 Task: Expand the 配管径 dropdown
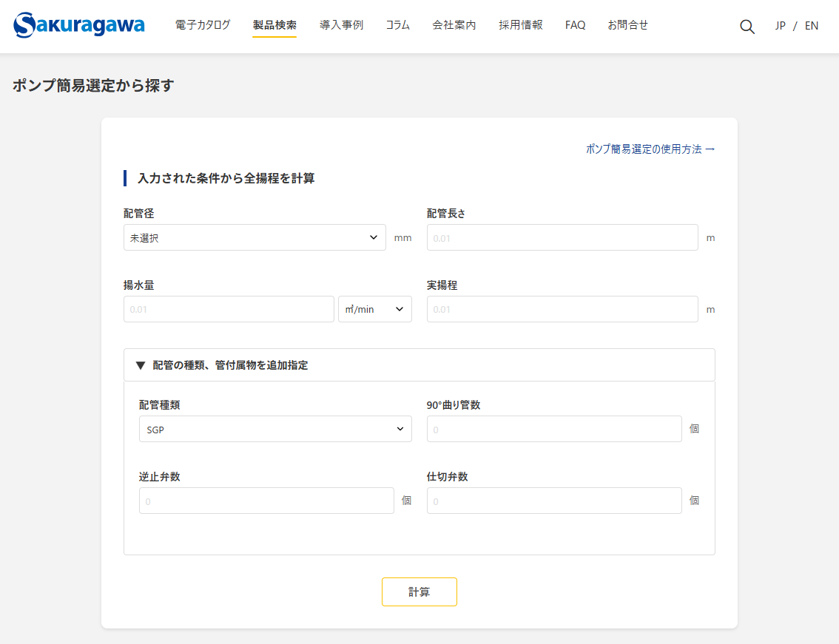255,237
